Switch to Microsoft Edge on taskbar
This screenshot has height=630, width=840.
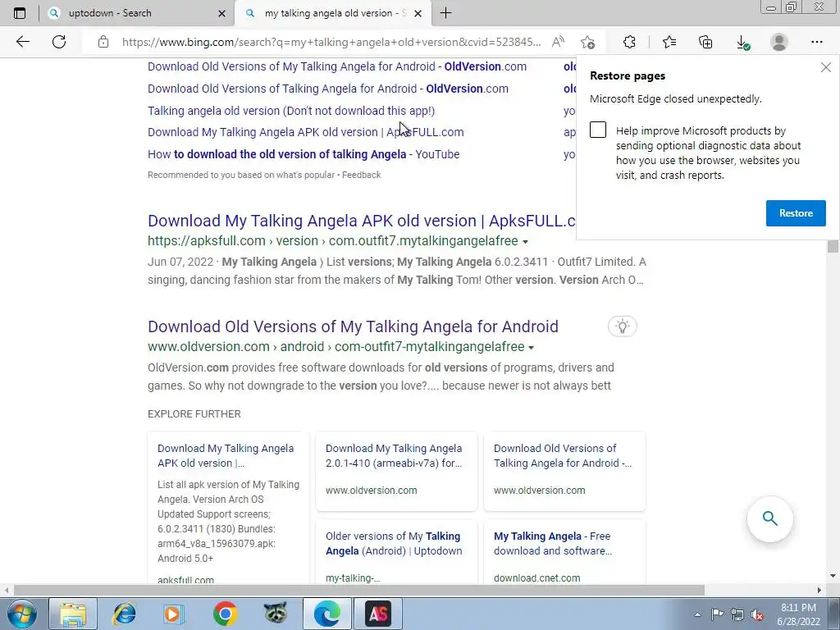[x=326, y=614]
